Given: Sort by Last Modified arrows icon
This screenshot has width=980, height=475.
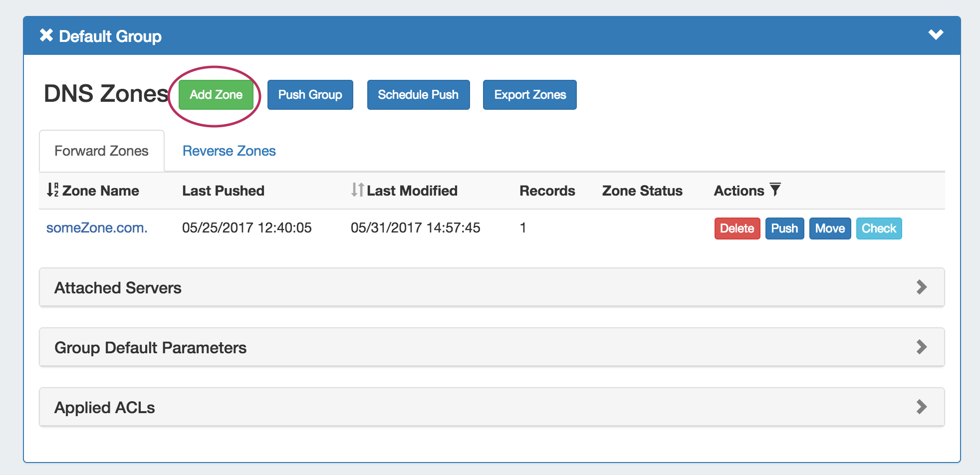Looking at the screenshot, I should 357,190.
